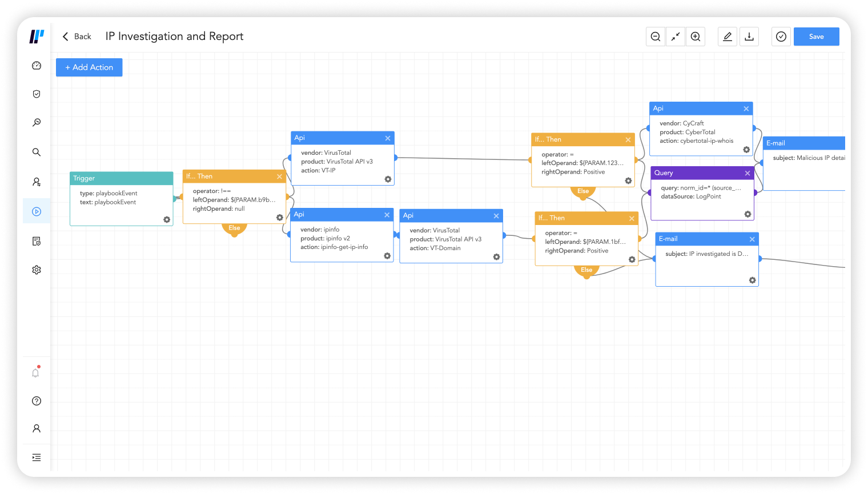The width and height of the screenshot is (868, 494).
Task: Open settings gear of VT-IP Api node
Action: (388, 179)
